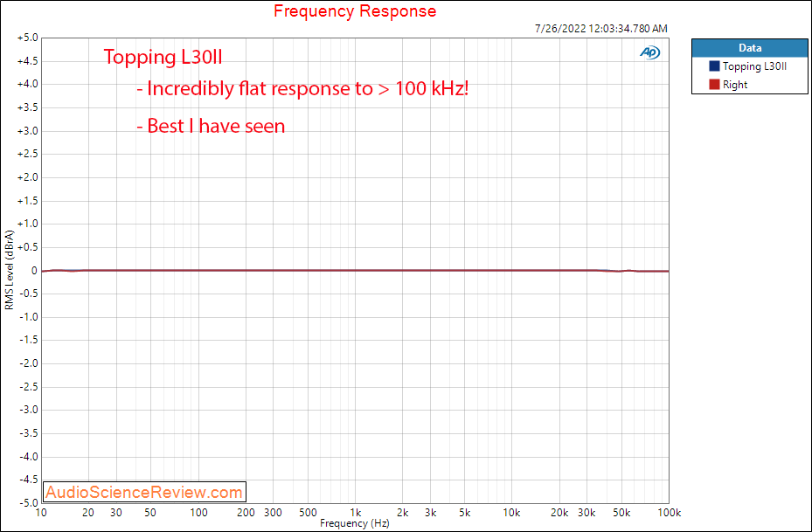
Task: Click the '20' frequency axis tick label
Action: pos(88,513)
